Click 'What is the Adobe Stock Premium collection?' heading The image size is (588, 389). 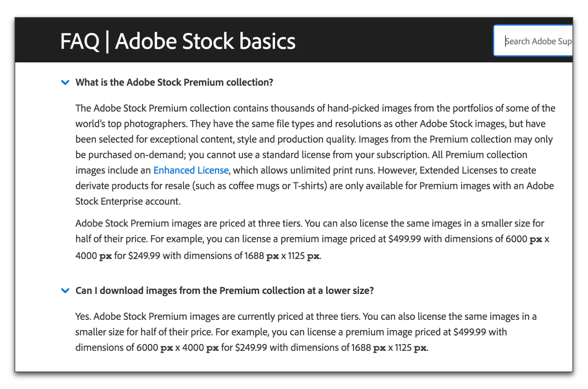pos(174,82)
